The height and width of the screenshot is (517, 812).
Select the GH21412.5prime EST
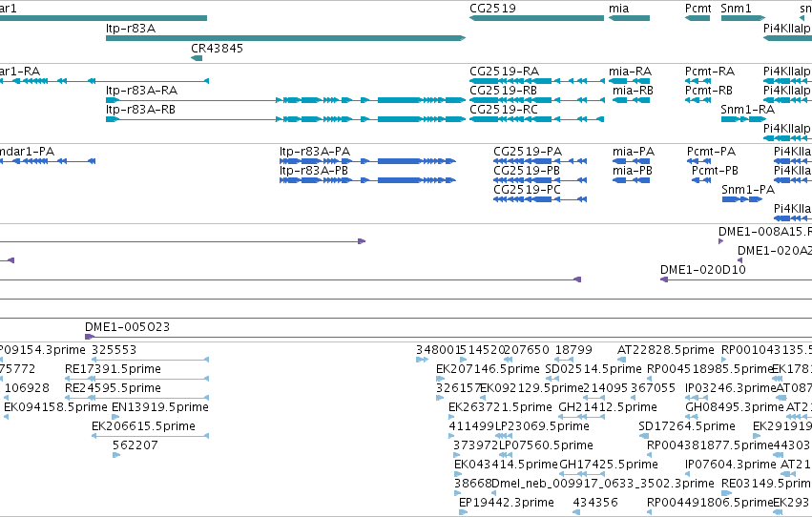[581, 417]
